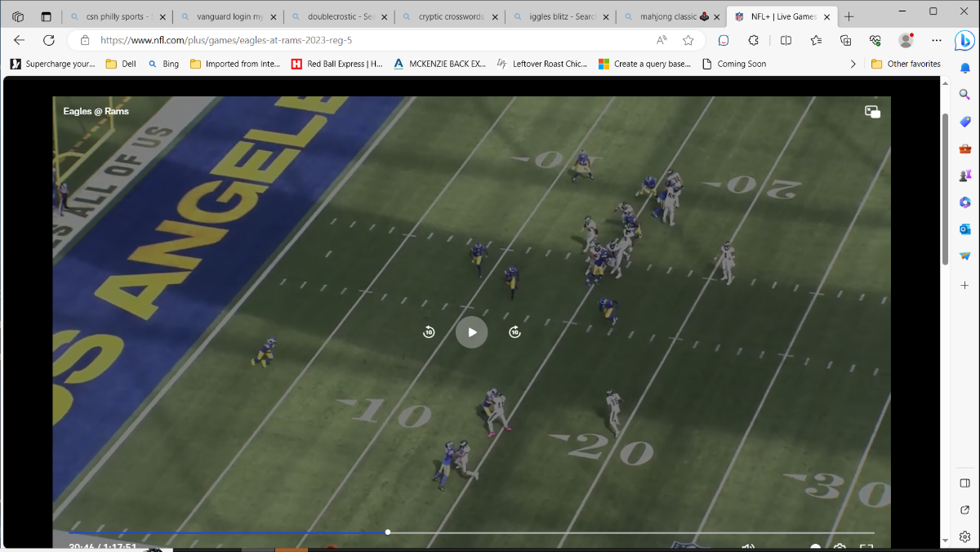
Task: Open Collections panel
Action: click(x=846, y=40)
